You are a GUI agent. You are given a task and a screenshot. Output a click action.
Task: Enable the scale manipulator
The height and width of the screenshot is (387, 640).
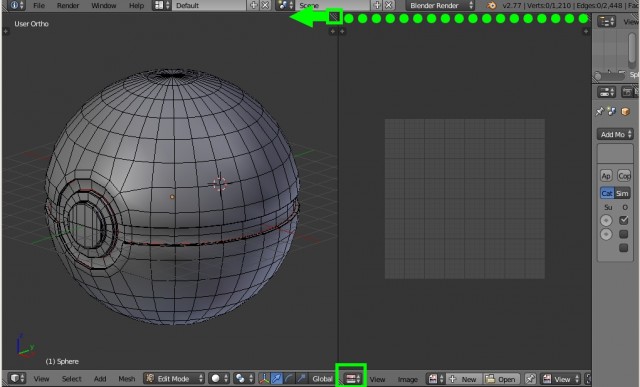point(301,378)
